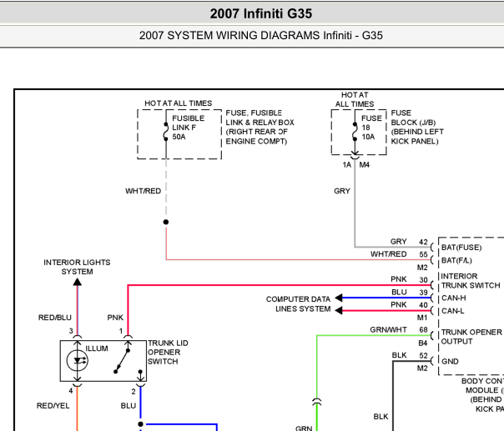The width and height of the screenshot is (504, 431).
Task: Click the '2007 SYSTEM WIRING DIAGRAMS Infiniti - G35' subtitle
Action: (x=260, y=35)
